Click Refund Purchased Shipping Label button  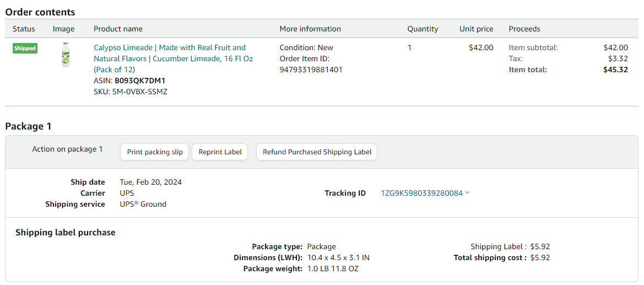317,152
